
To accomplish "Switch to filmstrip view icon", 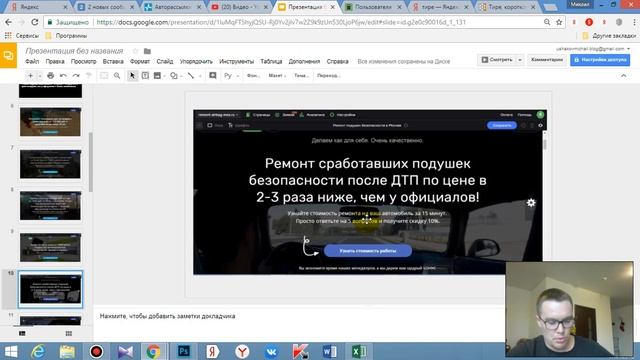I will pos(22,333).
